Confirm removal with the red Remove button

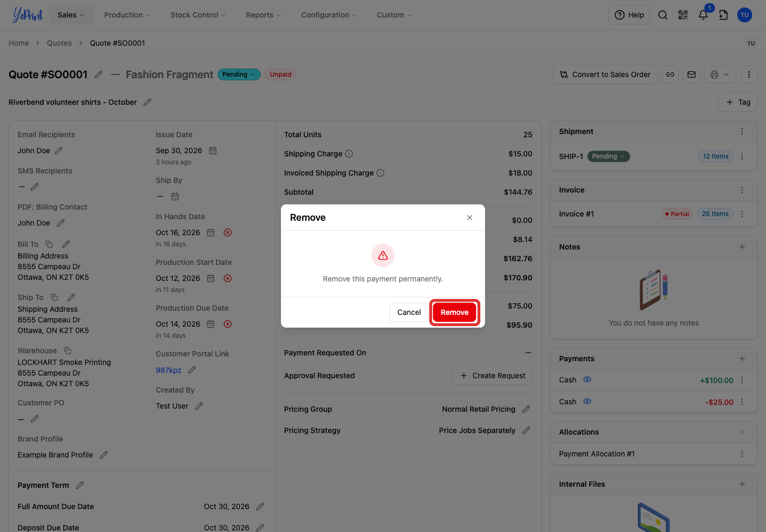coord(454,312)
